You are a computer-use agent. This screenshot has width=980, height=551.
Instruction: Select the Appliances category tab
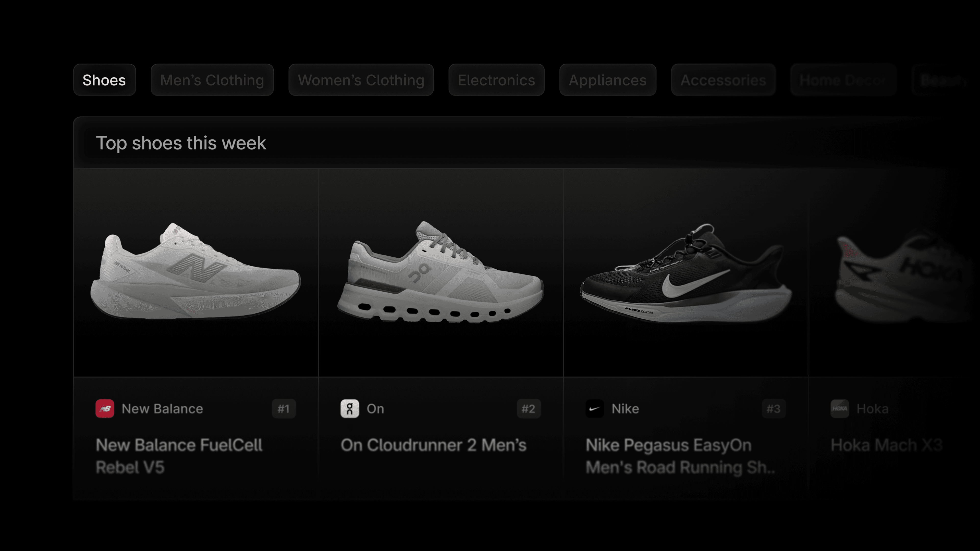click(608, 80)
